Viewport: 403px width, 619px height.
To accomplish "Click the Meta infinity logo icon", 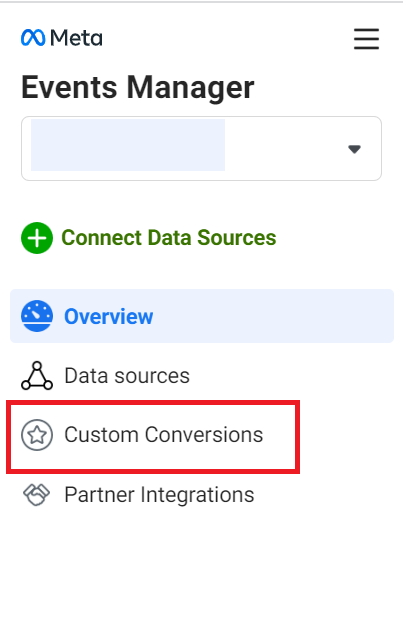I will [x=33, y=38].
